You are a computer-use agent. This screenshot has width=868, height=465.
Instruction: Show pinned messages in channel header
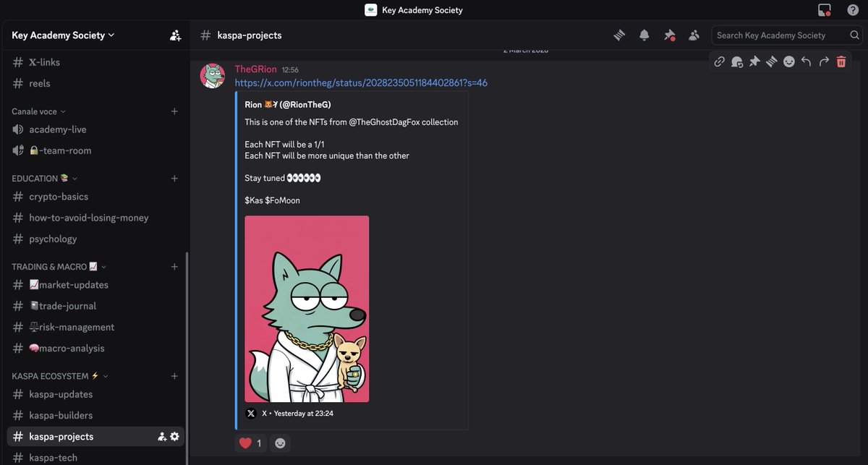point(669,35)
